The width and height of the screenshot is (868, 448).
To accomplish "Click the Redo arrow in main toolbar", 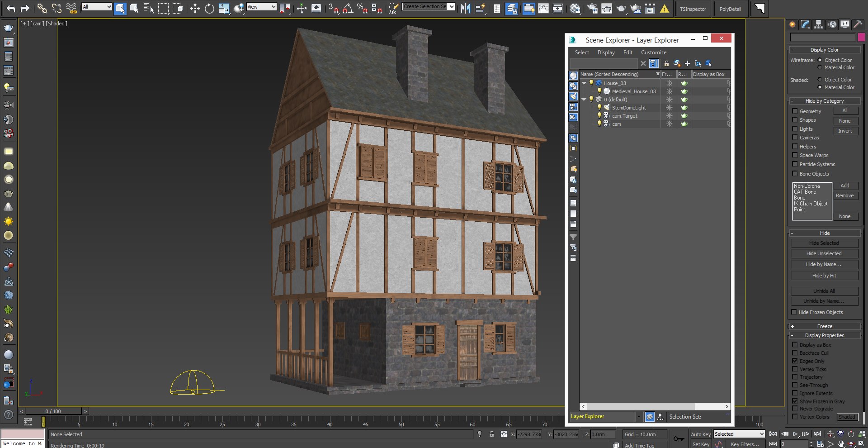I will [x=25, y=8].
